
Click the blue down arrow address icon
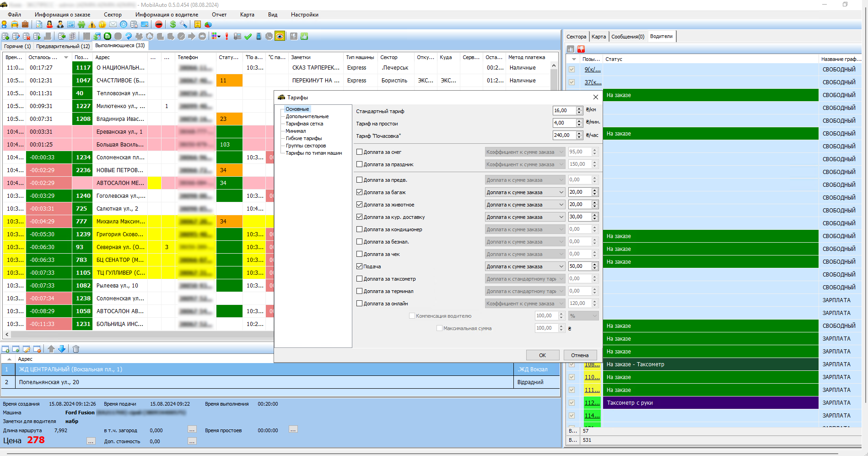(x=62, y=349)
